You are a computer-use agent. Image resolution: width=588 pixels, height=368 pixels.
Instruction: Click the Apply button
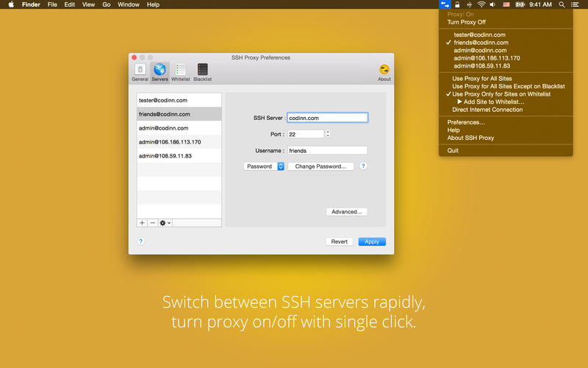pos(372,241)
